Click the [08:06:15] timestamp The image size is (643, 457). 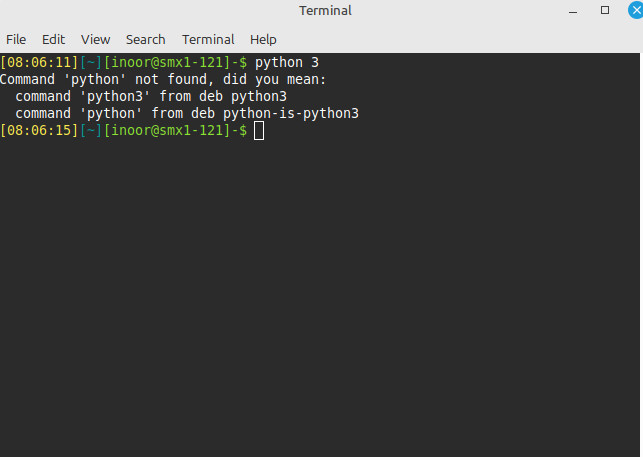39,131
